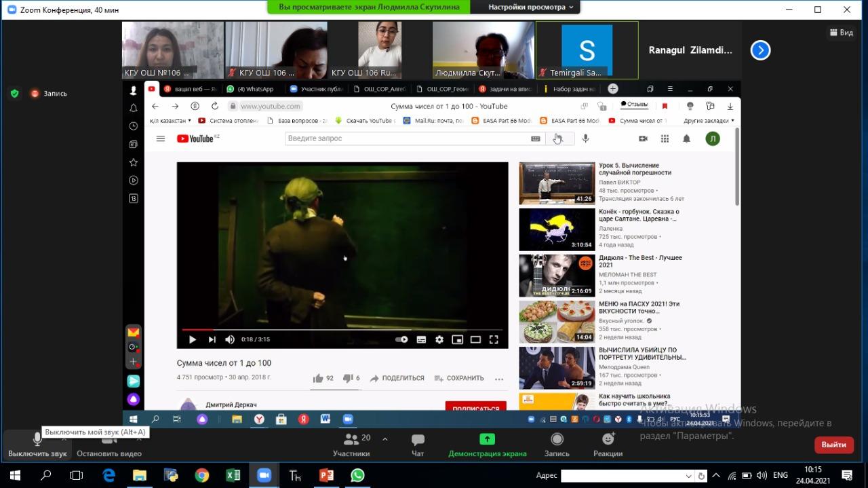Open Урок 5 suggested video thumbnail

click(557, 183)
